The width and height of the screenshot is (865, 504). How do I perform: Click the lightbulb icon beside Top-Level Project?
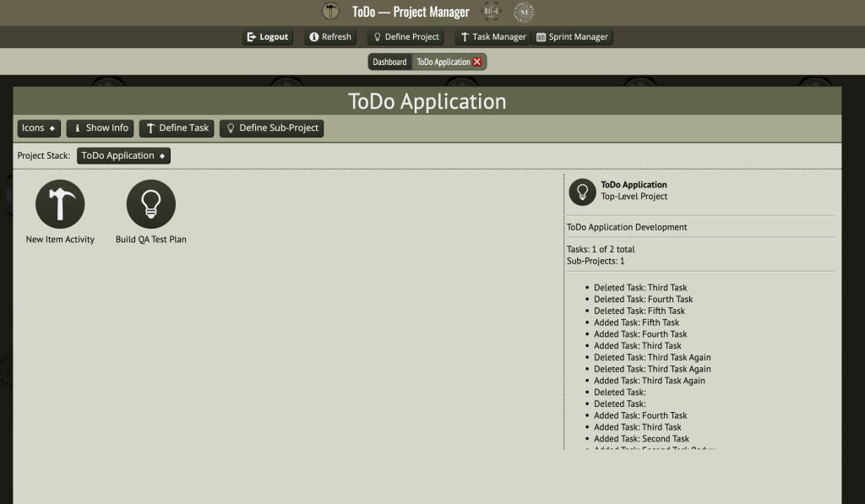[x=582, y=191]
